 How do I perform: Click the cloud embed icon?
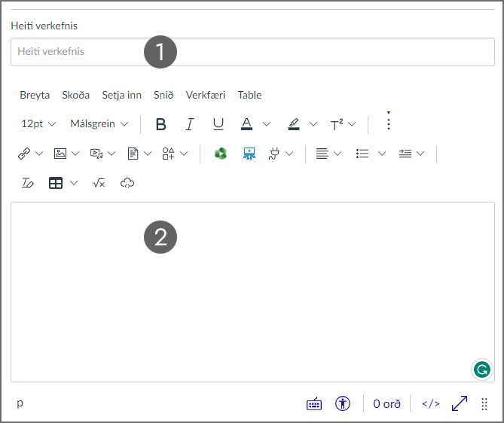[x=127, y=183]
